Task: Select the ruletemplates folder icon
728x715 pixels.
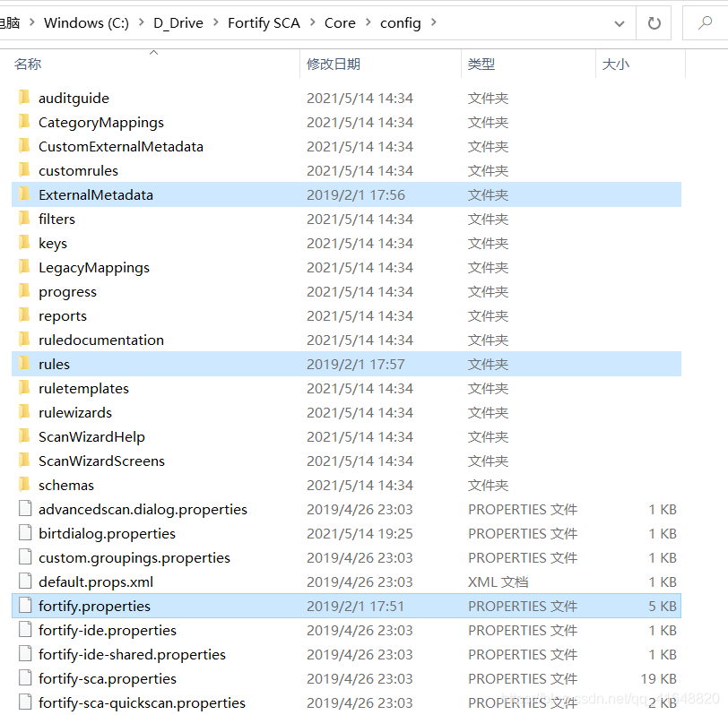Action: 24,387
